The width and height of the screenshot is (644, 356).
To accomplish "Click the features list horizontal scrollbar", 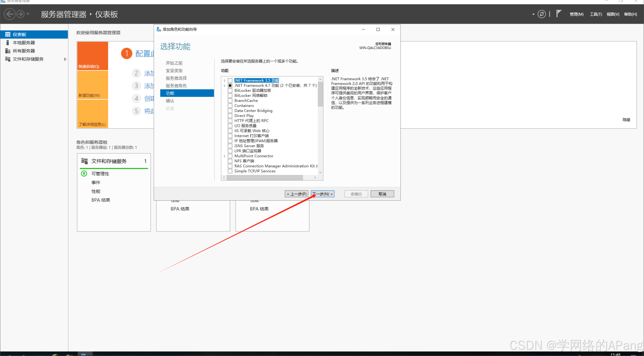I will coord(265,177).
